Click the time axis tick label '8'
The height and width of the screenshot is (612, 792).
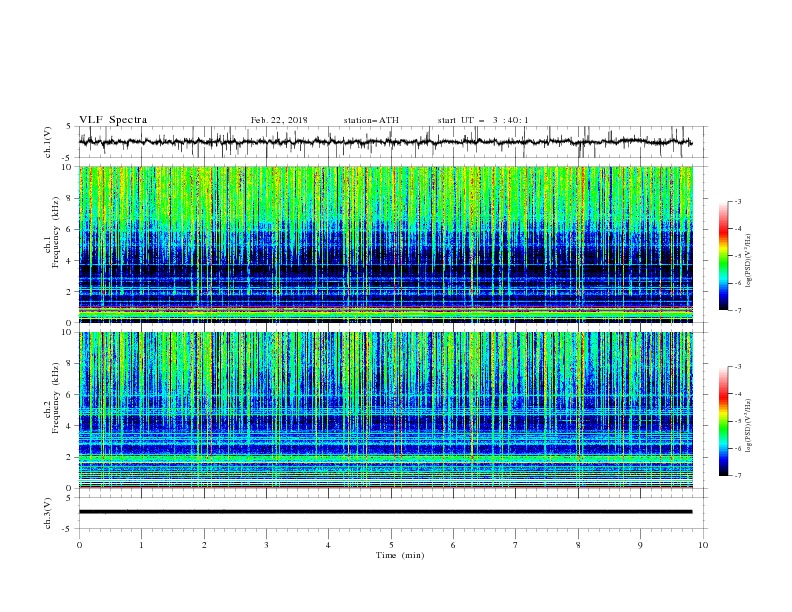coord(578,545)
